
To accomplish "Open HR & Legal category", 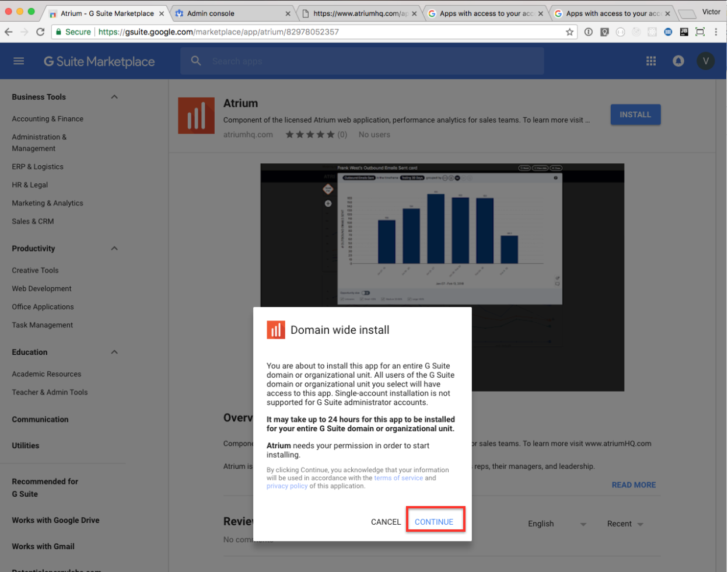I will [x=30, y=185].
